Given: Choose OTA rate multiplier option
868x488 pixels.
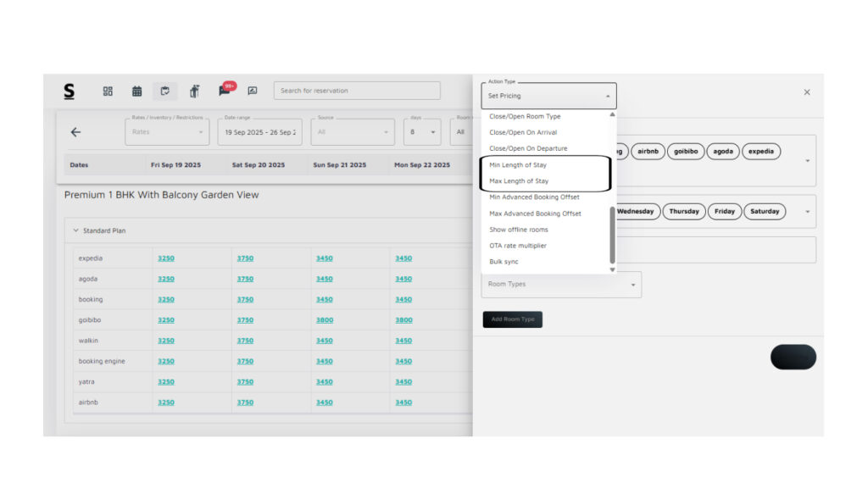Looking at the screenshot, I should click(x=518, y=246).
